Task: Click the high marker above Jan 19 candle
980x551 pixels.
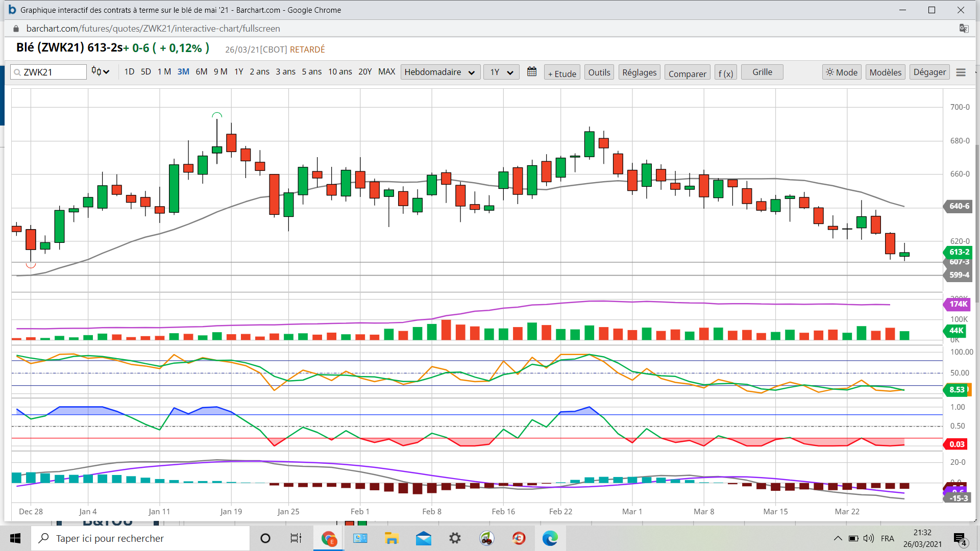Action: click(217, 115)
